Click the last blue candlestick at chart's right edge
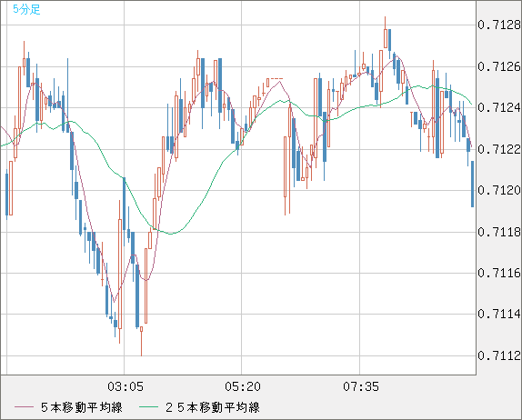522x420 pixels. (472, 184)
